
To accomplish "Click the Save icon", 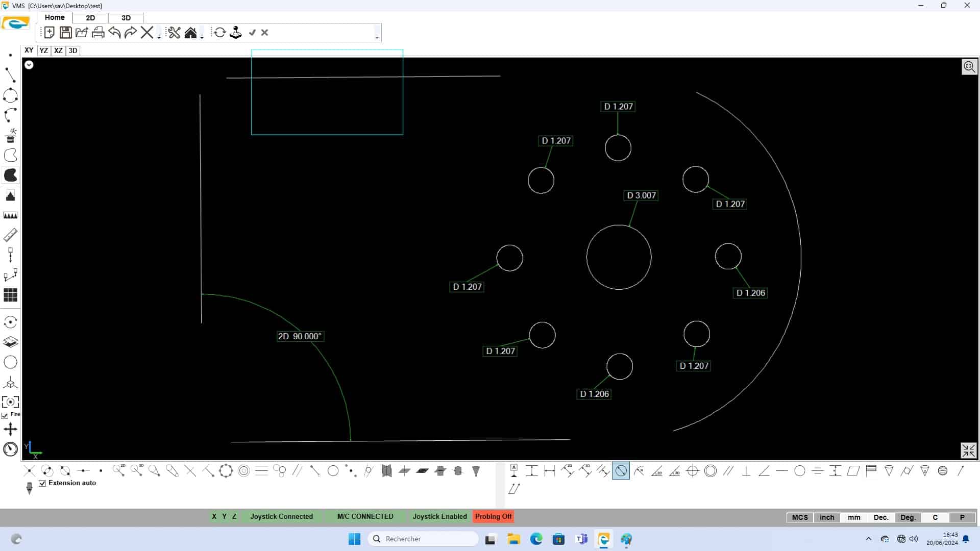I will pos(65,32).
